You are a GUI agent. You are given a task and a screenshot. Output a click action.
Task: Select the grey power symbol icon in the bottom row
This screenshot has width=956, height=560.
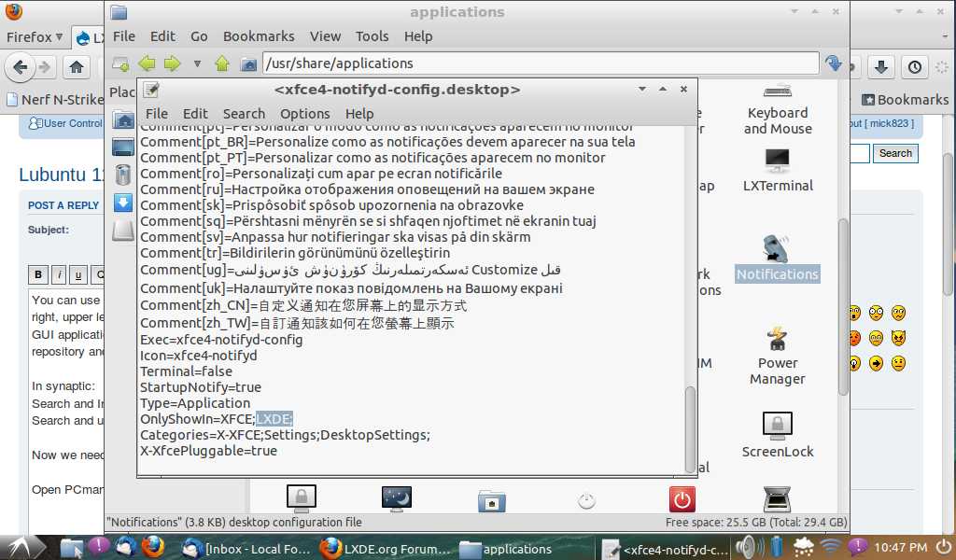click(586, 501)
